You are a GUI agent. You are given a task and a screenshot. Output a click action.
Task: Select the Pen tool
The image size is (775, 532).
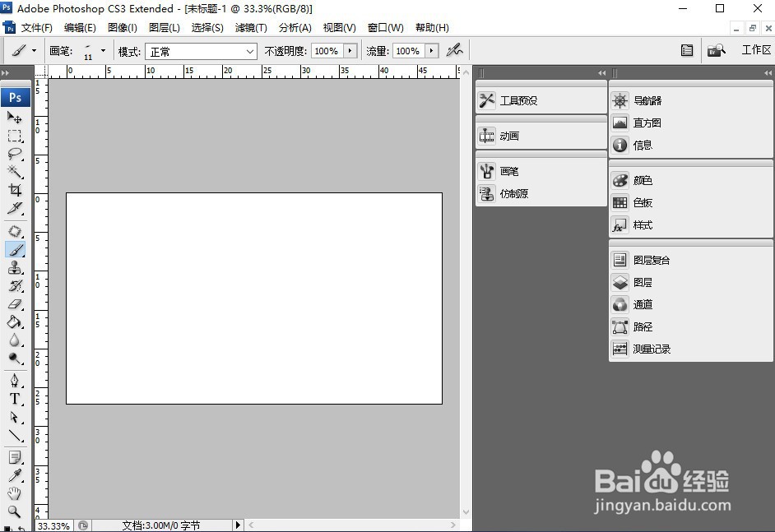point(15,381)
